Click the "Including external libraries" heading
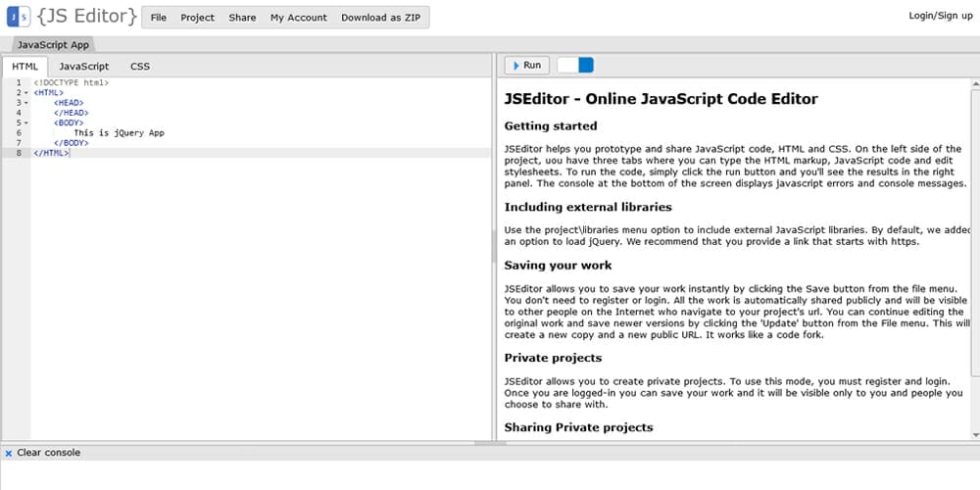The width and height of the screenshot is (980, 490). point(588,207)
